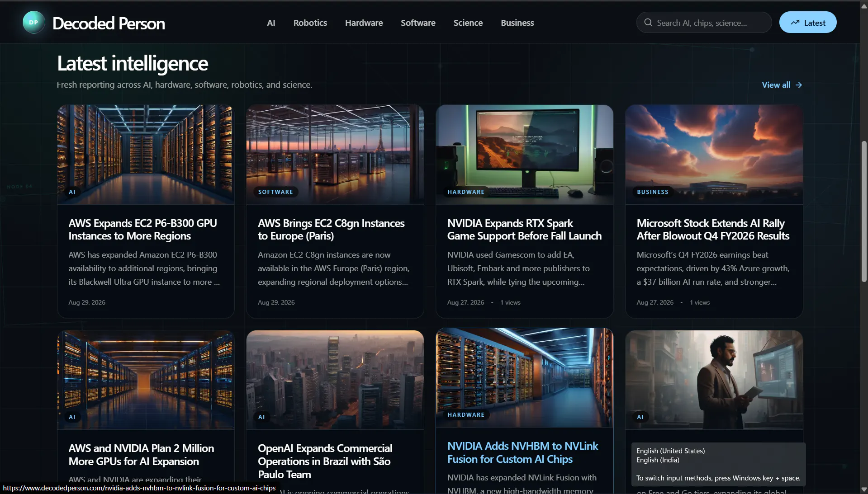Click the AI tag on EC2 P6-B300 card
This screenshot has height=494, width=868.
pyautogui.click(x=72, y=192)
